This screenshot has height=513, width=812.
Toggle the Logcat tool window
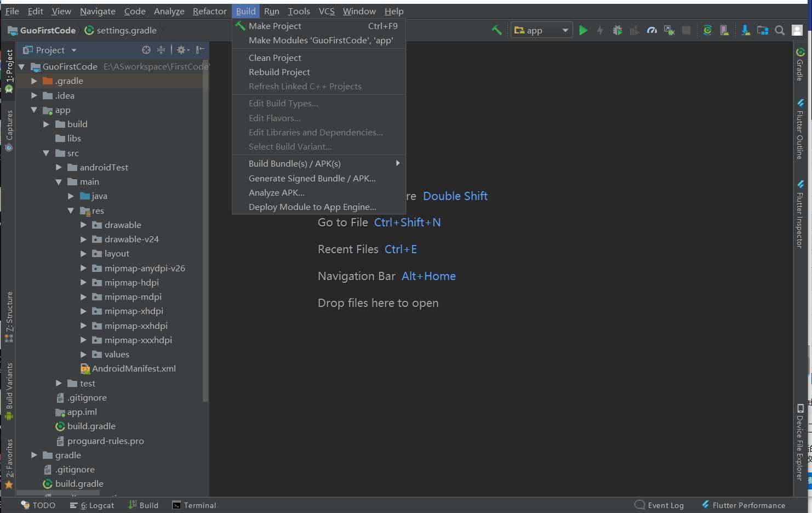pyautogui.click(x=92, y=505)
